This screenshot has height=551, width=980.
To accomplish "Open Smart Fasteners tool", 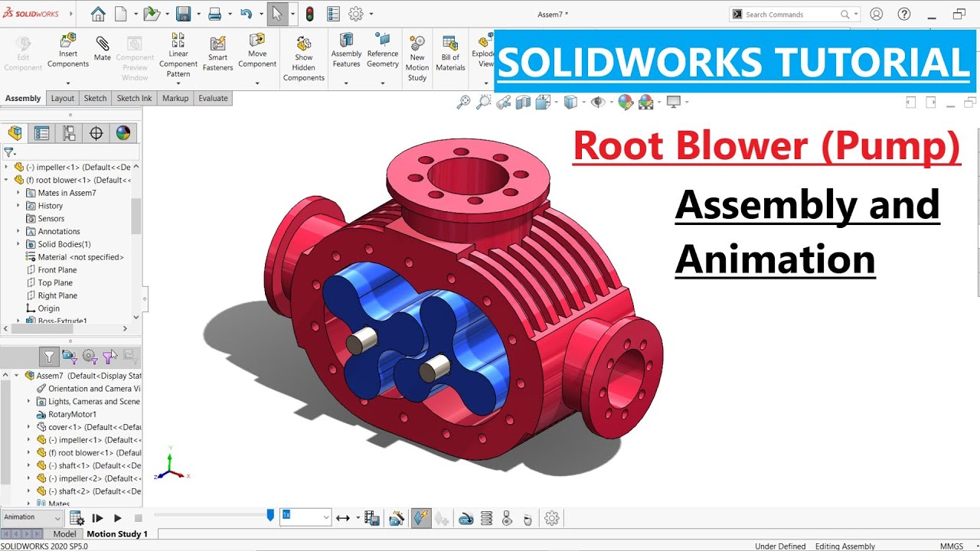I will (x=217, y=54).
